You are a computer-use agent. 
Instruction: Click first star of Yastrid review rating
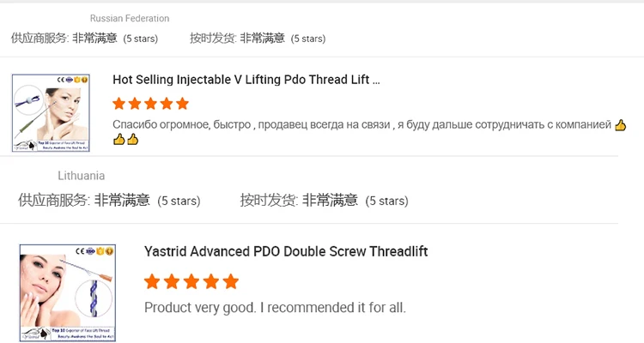[x=153, y=281]
